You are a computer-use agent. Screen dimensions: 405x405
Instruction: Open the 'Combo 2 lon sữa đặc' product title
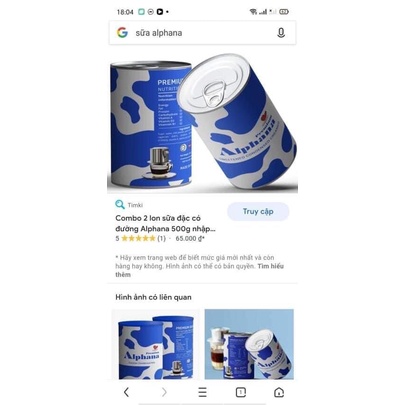[x=165, y=223]
